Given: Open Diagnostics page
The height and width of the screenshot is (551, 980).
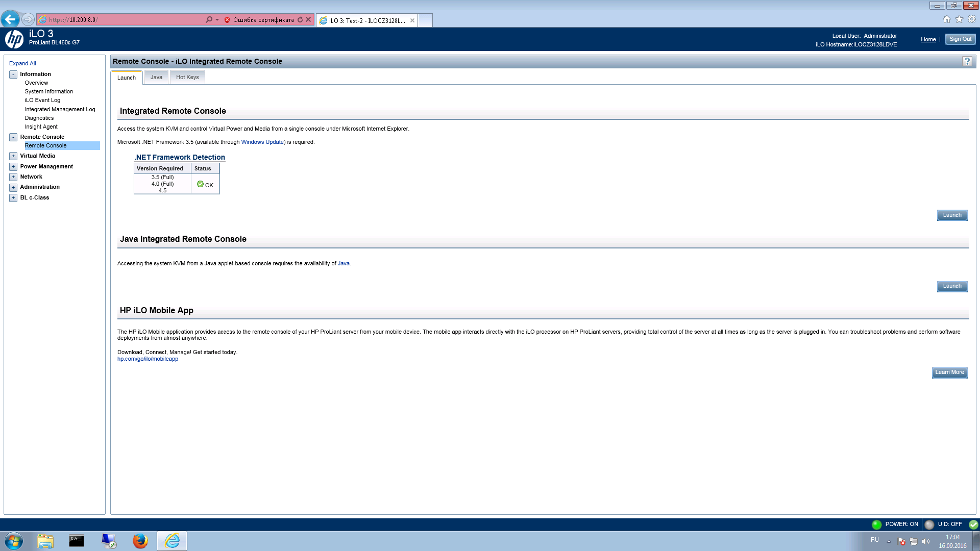Looking at the screenshot, I should click(39, 118).
